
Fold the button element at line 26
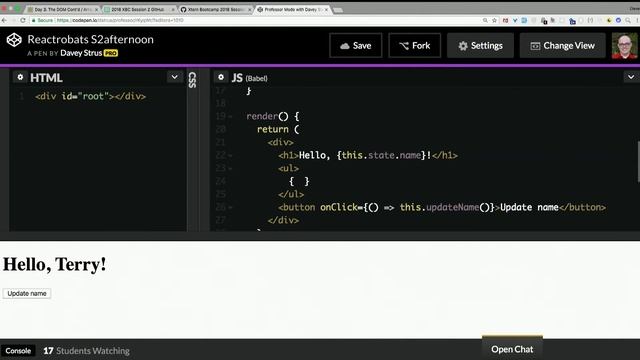click(x=230, y=208)
